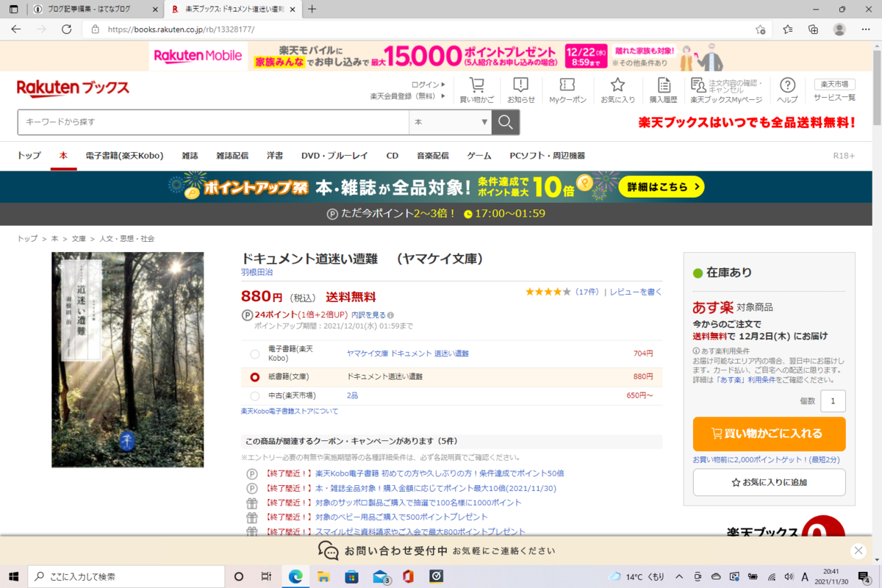Open レビューを書く link
Screen dimensions: 882x588
(x=636, y=292)
